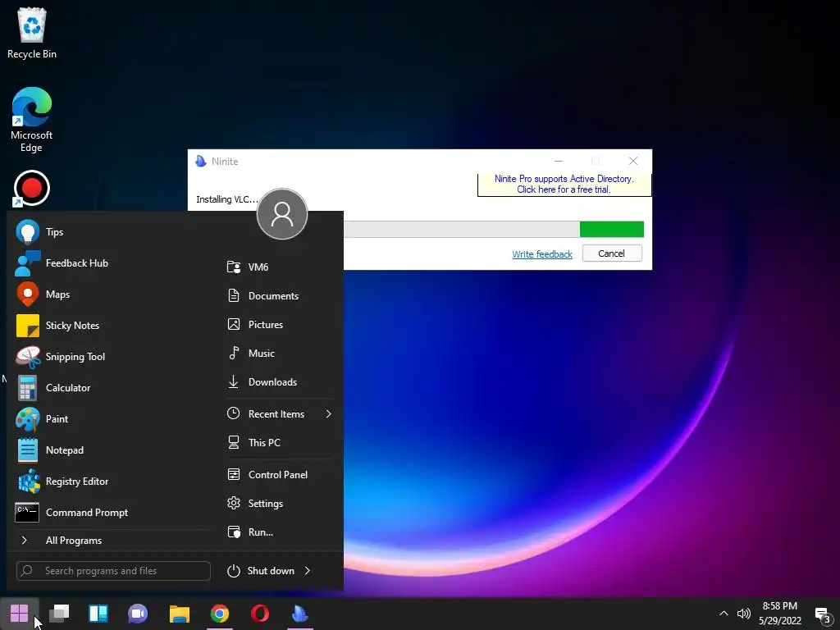Open Control Panel
Screen dimensions: 840x630
tap(279, 475)
